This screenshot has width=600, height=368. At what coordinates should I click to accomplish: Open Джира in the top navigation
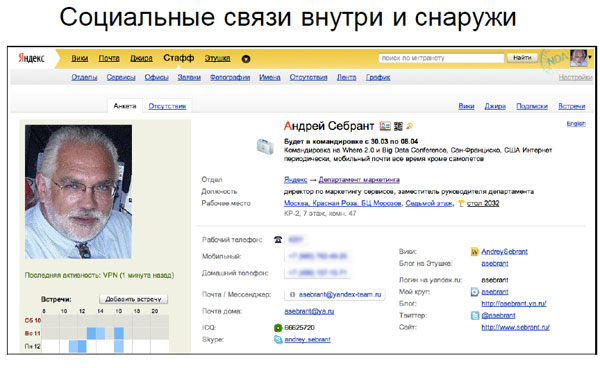tap(141, 58)
